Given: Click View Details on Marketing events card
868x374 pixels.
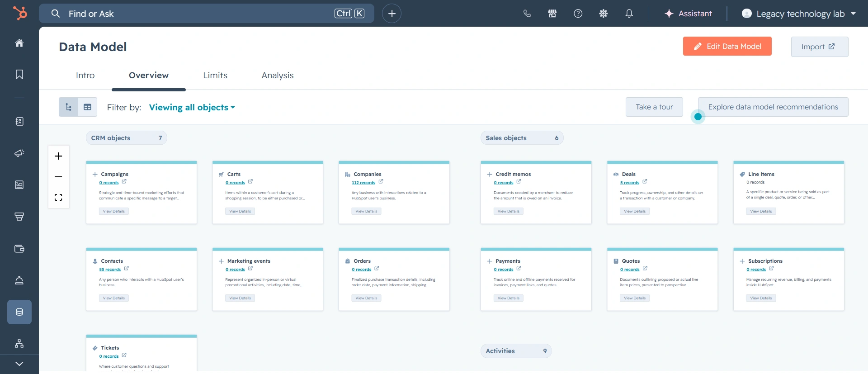Looking at the screenshot, I should coord(240,298).
